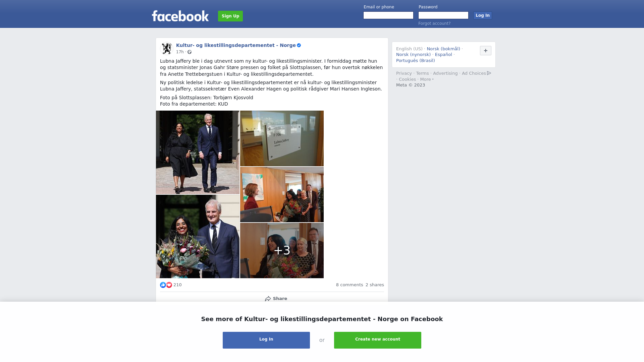Open the +3 more photos thumbnail

[x=282, y=250]
